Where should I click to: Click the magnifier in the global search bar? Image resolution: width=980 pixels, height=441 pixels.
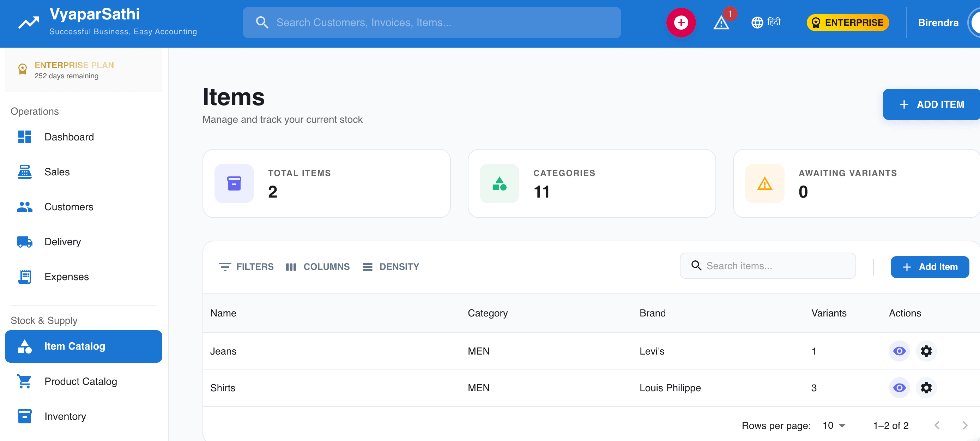point(262,23)
